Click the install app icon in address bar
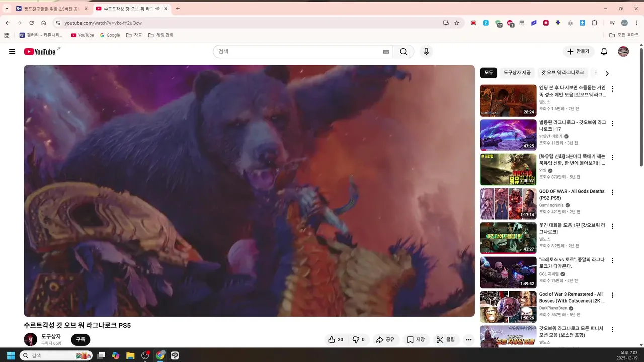The height and width of the screenshot is (362, 644). pyautogui.click(x=446, y=23)
